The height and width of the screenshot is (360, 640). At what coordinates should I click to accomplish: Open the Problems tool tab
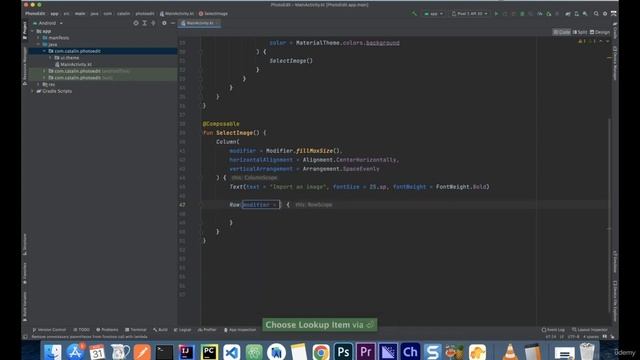[x=107, y=330]
